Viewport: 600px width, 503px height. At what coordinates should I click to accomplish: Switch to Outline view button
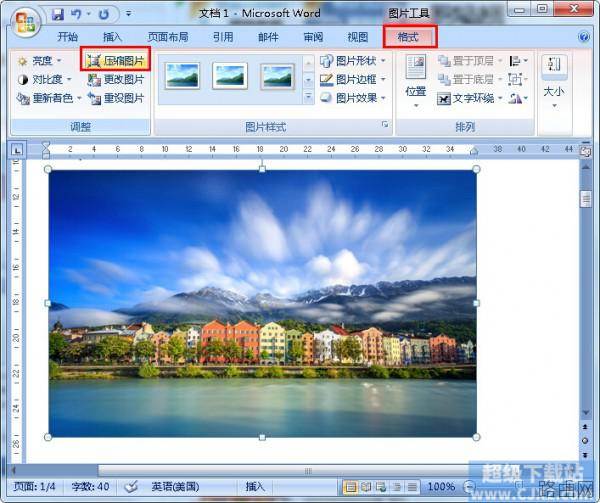click(397, 487)
